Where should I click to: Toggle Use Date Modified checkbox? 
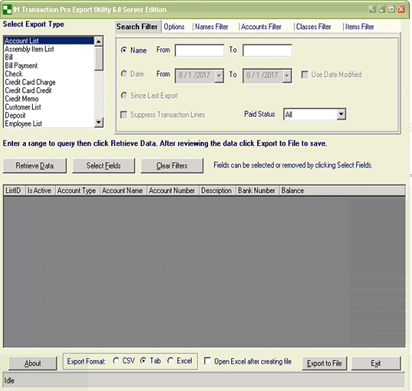pyautogui.click(x=304, y=74)
